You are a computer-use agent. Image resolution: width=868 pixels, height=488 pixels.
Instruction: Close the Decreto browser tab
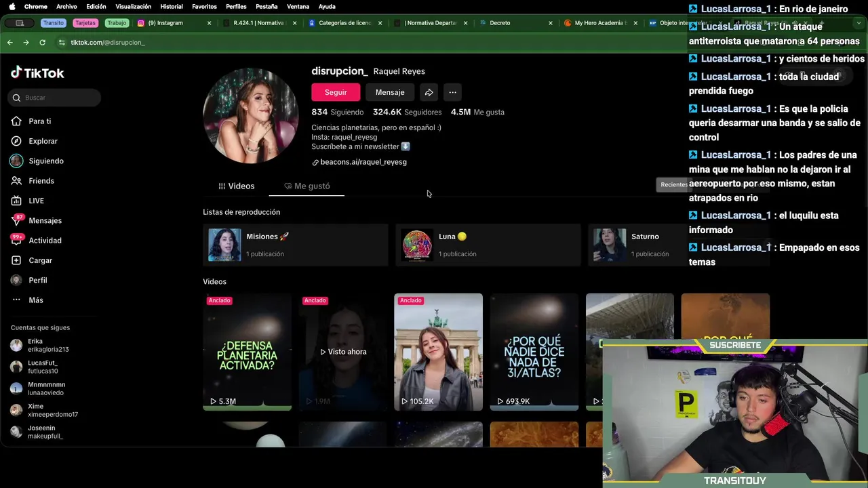click(x=551, y=23)
